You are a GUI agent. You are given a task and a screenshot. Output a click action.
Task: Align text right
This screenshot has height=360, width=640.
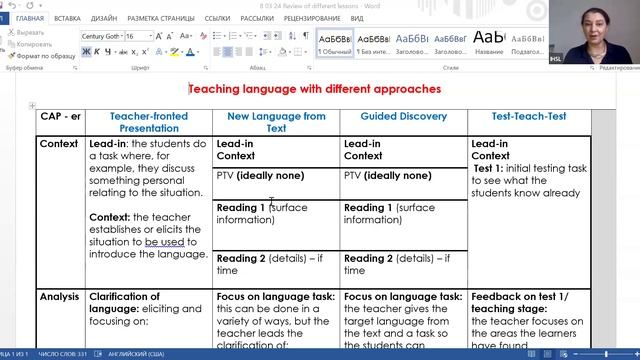point(238,52)
